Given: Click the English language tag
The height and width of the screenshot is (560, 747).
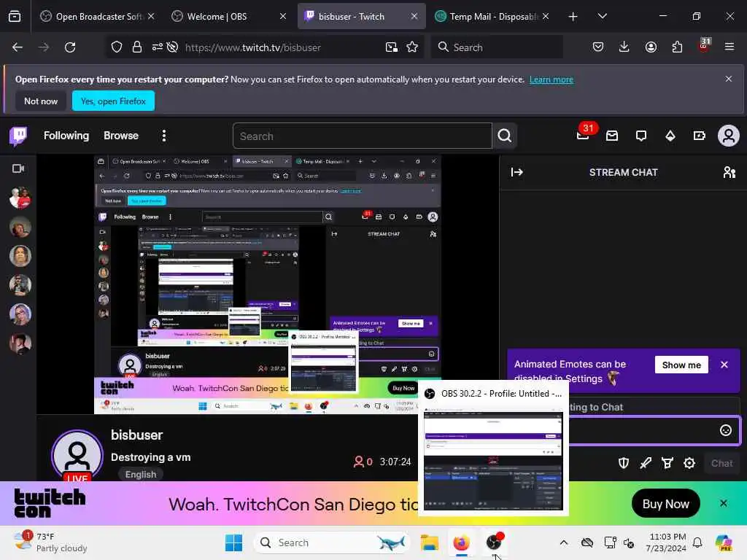Looking at the screenshot, I should (141, 474).
